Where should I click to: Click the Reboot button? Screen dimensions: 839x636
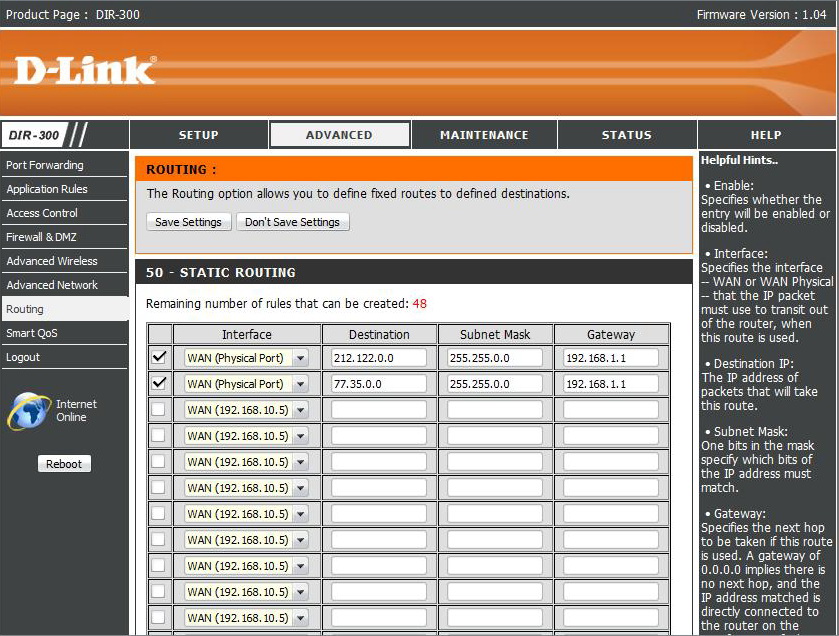point(64,464)
